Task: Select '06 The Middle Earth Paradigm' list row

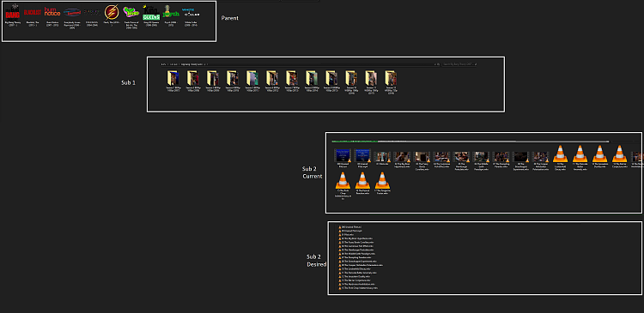Action: click(x=357, y=254)
